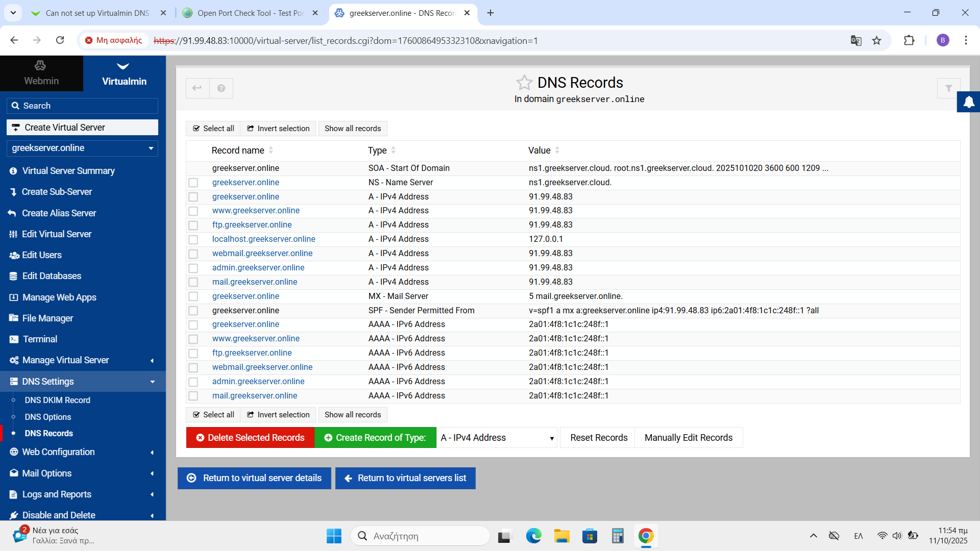Click the sidebar Search field

82,106
